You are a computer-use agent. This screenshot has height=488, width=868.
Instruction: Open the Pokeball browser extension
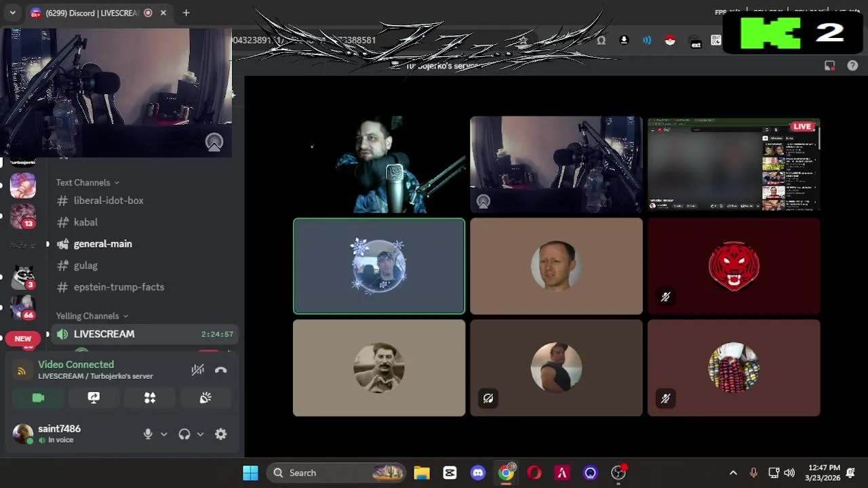click(x=670, y=40)
